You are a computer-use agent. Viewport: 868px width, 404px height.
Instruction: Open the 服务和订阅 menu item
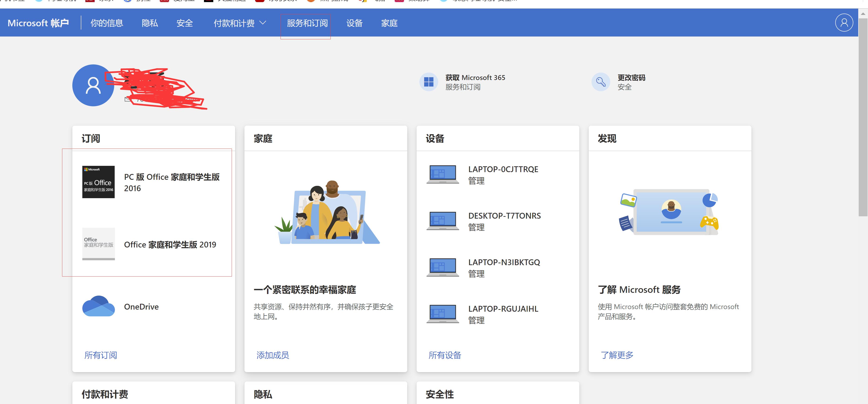point(305,23)
